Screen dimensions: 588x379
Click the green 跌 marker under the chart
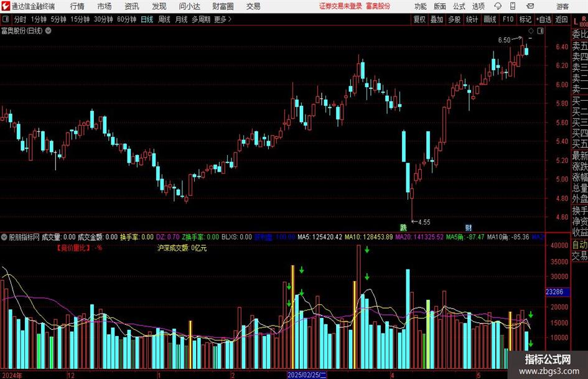tap(403, 227)
